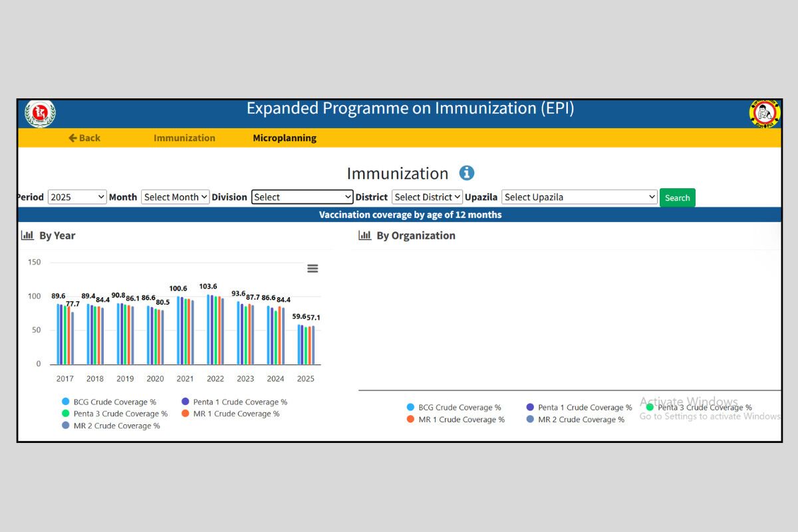Expand the Select District dropdown
Image resolution: width=798 pixels, height=532 pixels.
tap(427, 197)
